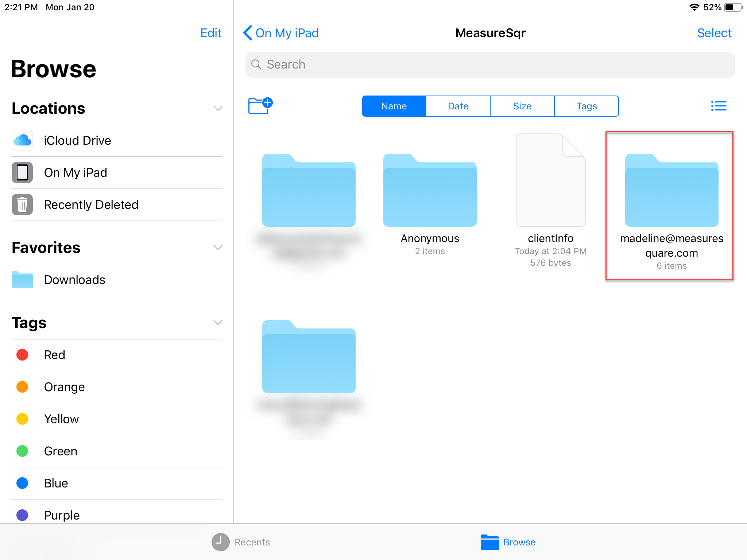
Task: Tap the Select button
Action: (x=714, y=33)
